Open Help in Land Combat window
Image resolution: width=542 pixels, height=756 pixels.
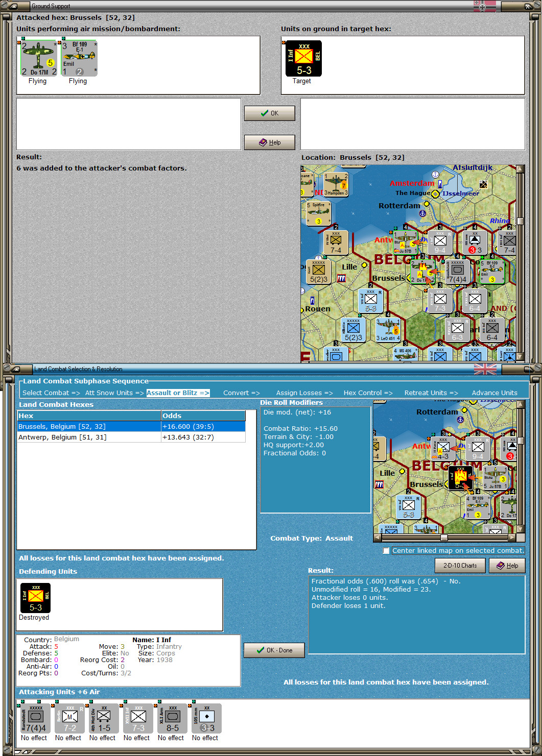click(507, 566)
